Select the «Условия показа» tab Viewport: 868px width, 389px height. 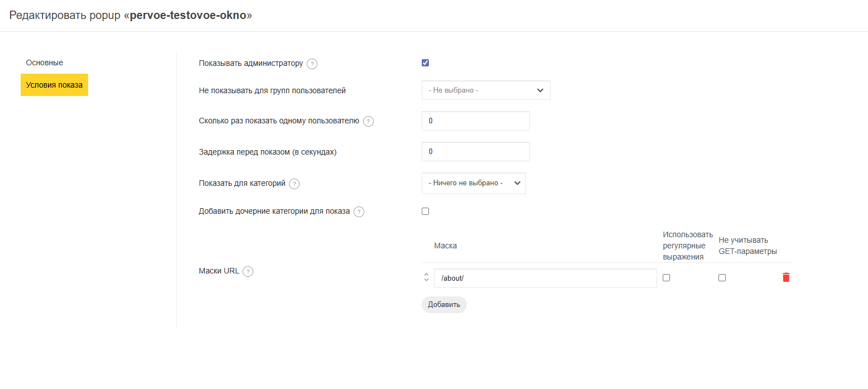point(54,85)
